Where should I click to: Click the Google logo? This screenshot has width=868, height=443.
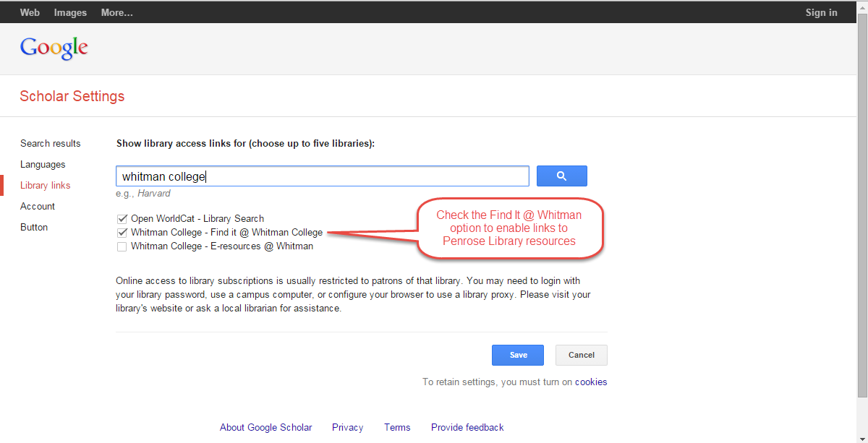(54, 48)
